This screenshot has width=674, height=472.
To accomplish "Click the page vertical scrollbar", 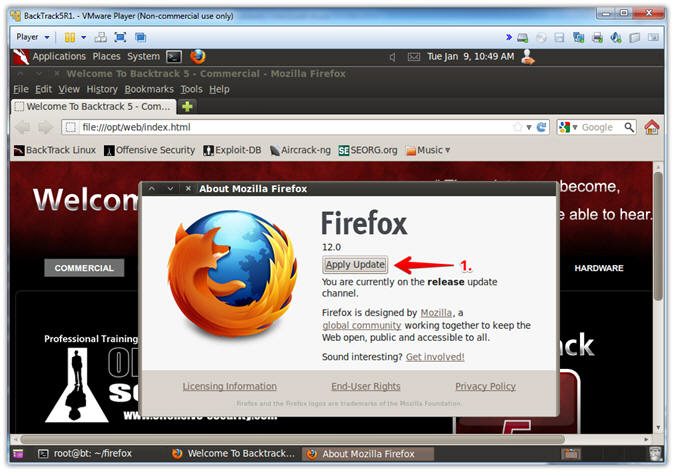I will (x=658, y=236).
